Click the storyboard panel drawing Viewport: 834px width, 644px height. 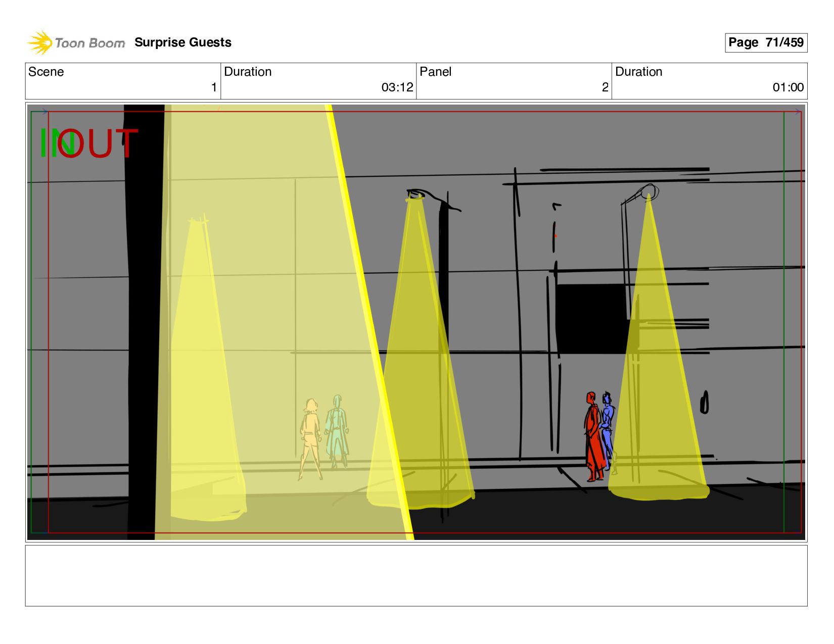416,322
